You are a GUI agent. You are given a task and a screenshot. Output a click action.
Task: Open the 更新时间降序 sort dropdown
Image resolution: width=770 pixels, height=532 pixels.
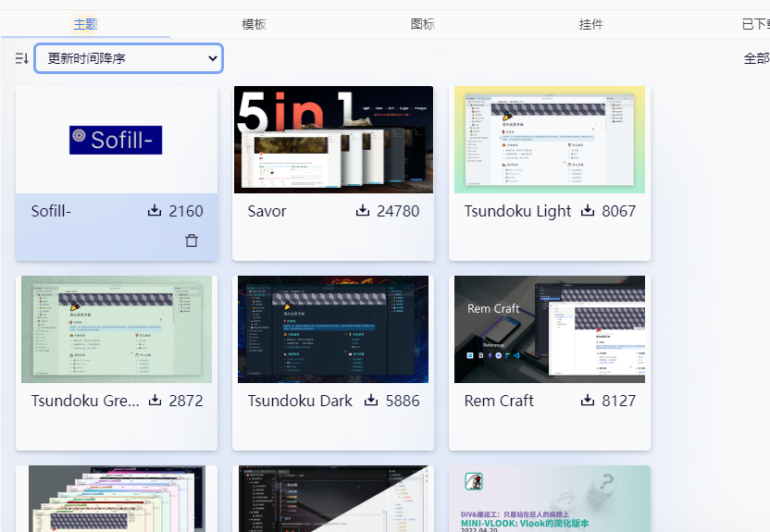point(129,58)
